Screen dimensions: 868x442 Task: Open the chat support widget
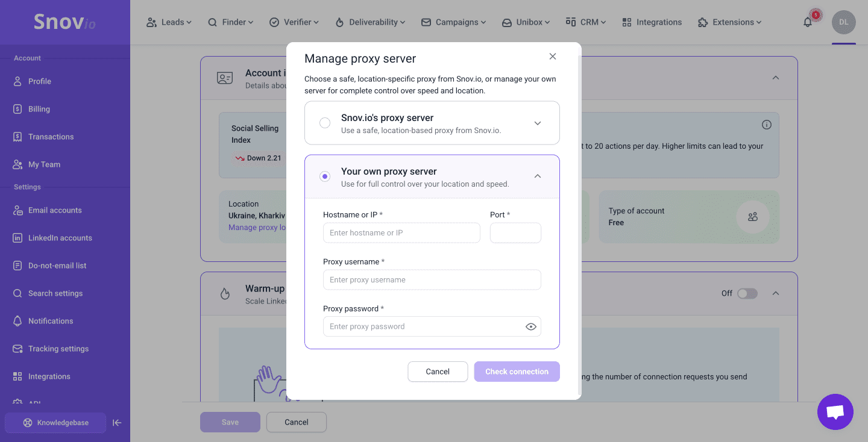click(835, 412)
